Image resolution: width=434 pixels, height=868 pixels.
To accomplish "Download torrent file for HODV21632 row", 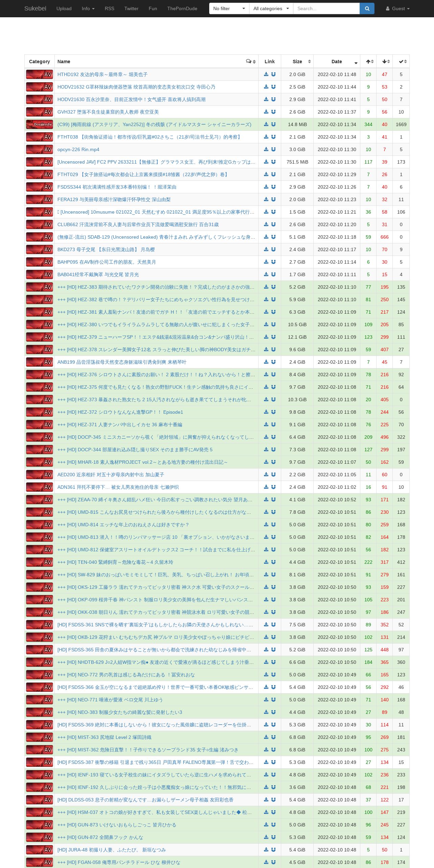I will (266, 87).
